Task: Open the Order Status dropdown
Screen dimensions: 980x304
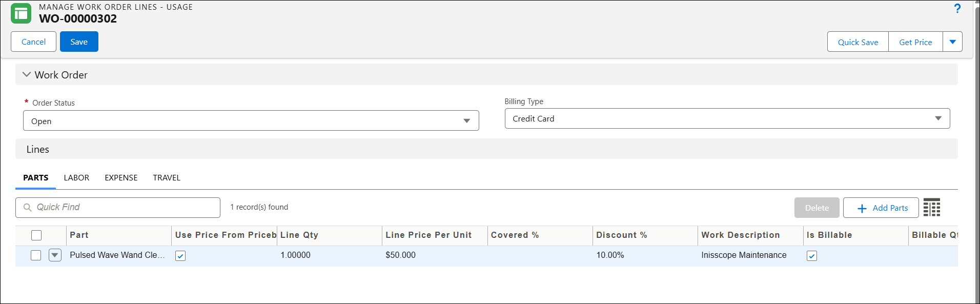Action: tap(251, 121)
